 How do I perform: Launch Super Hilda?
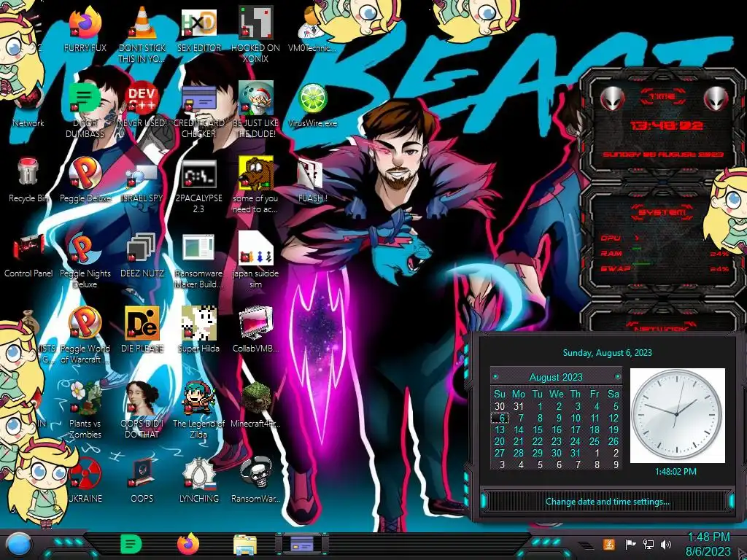pos(198,324)
